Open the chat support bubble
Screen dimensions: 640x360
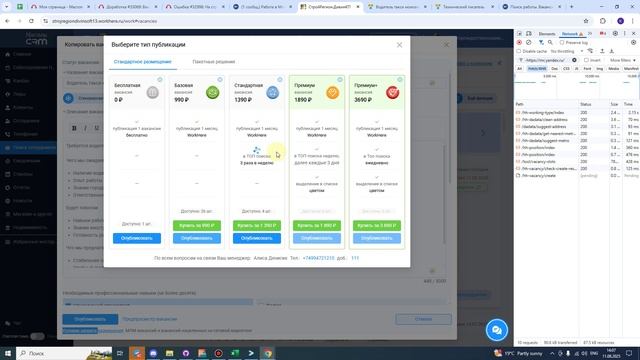[x=497, y=330]
